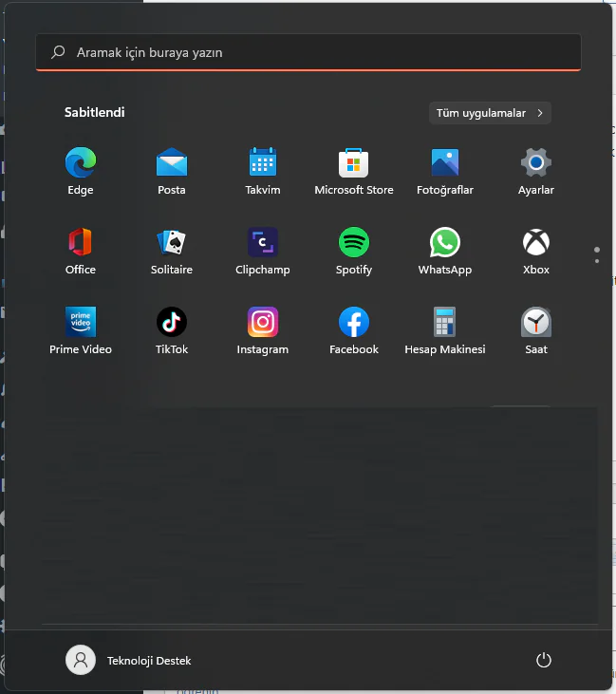This screenshot has width=616, height=694.
Task: Open Prime Video
Action: (81, 330)
